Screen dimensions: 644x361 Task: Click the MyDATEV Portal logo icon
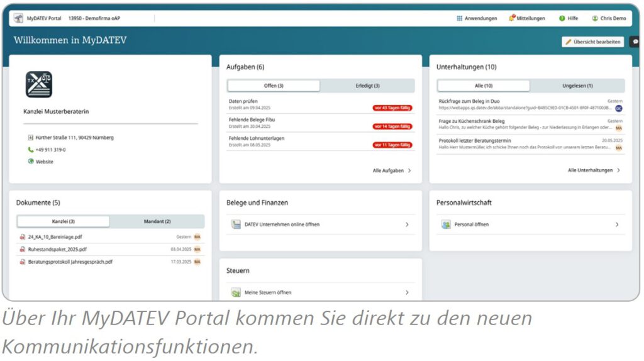pos(18,18)
